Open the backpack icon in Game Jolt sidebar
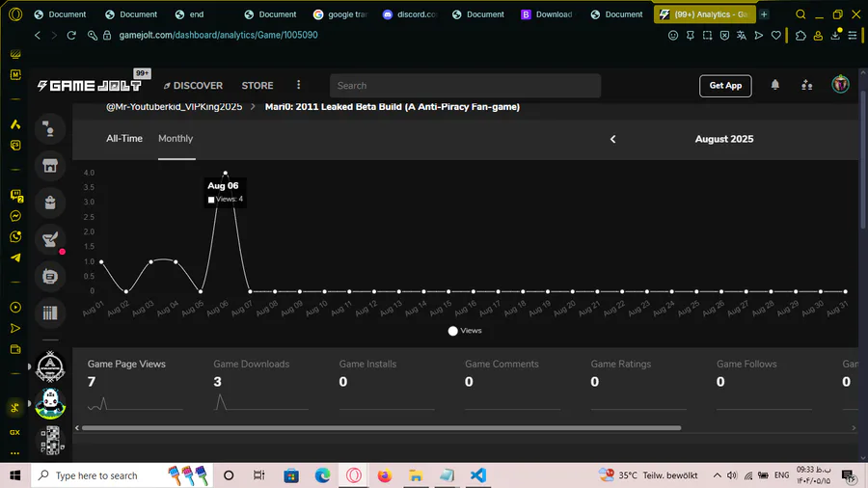 pyautogui.click(x=50, y=203)
